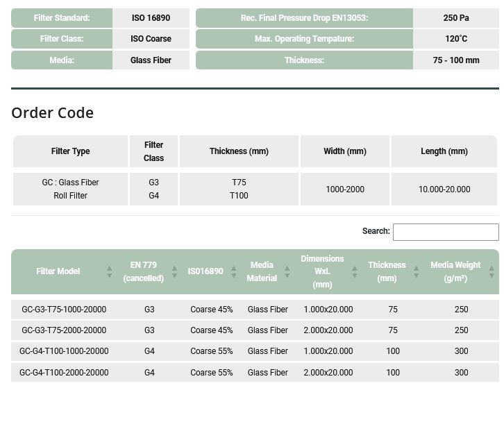
Task: Select row GC-G3-T75-2000-20000
Action: click(64, 330)
